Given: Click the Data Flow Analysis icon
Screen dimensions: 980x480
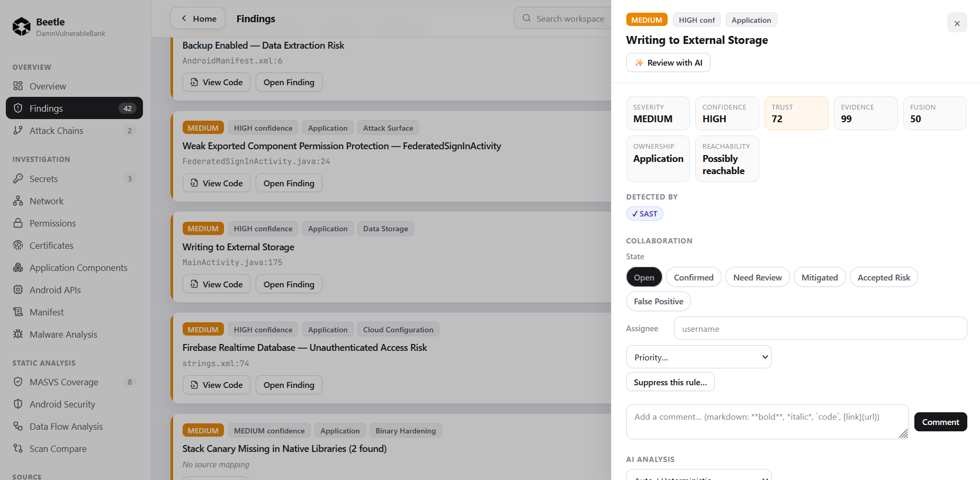Looking at the screenshot, I should tap(18, 426).
